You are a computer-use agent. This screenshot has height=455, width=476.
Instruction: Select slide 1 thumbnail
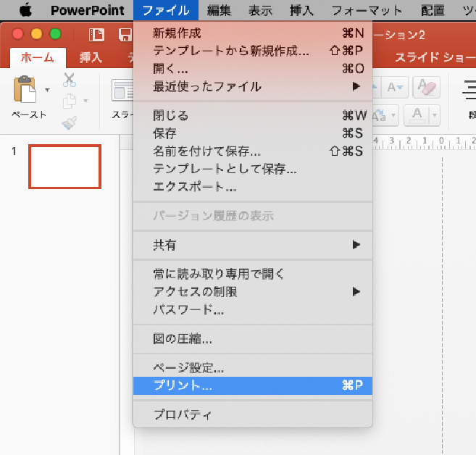coord(65,167)
